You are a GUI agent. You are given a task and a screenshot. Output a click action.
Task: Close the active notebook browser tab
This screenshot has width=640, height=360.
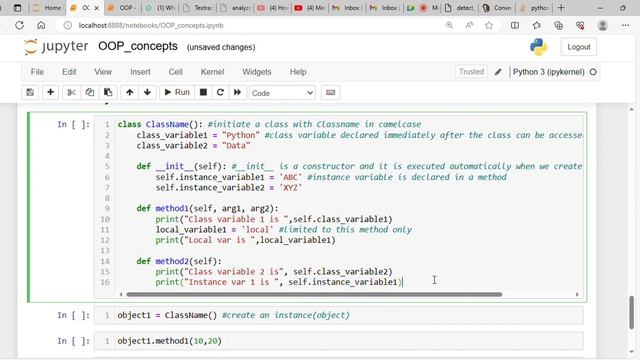coord(97,8)
